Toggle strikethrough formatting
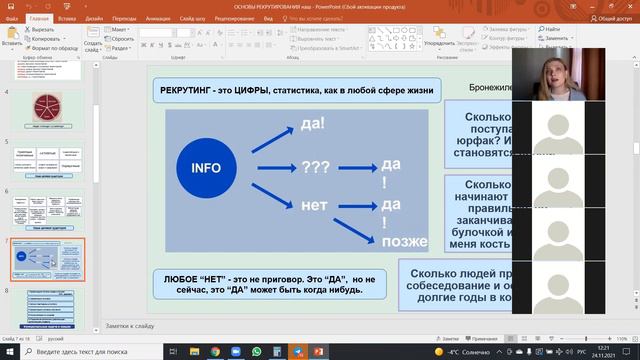Viewport: 640px width, 360px height. tap(178, 45)
